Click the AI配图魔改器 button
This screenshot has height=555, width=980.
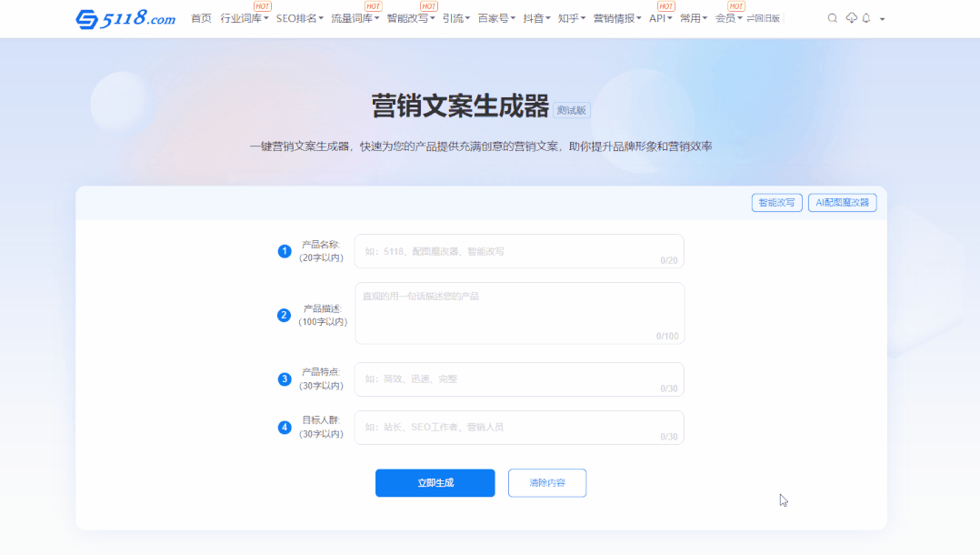[x=842, y=203]
